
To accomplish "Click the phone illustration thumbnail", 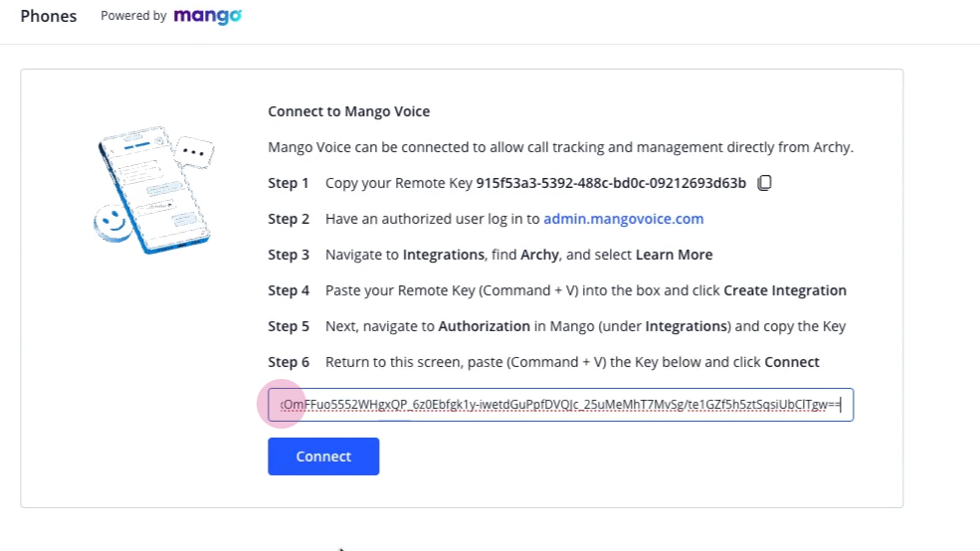I will pyautogui.click(x=154, y=189).
